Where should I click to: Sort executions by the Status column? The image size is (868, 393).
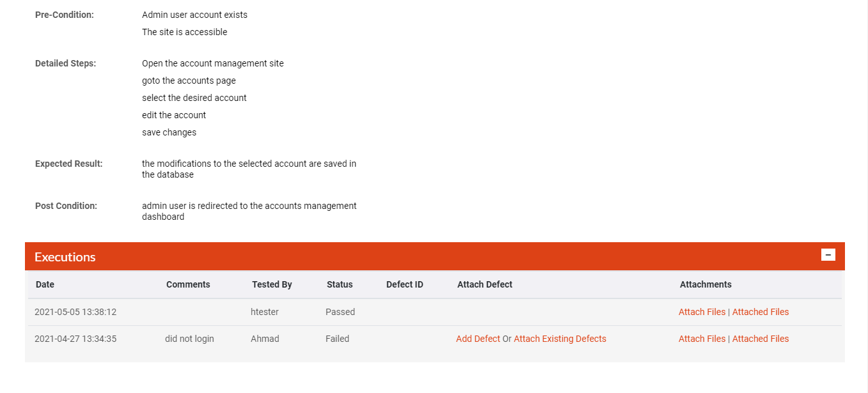click(x=340, y=284)
